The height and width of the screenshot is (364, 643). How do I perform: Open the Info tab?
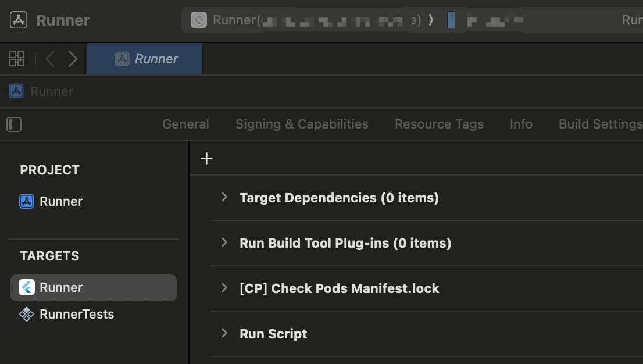tap(521, 124)
